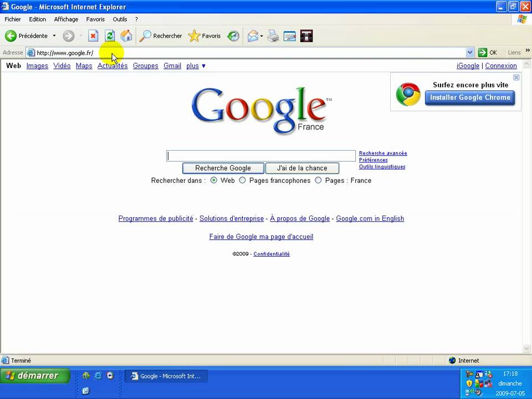Image resolution: width=532 pixels, height=399 pixels.
Task: Refresh the page with green arrows icon
Action: [x=110, y=35]
